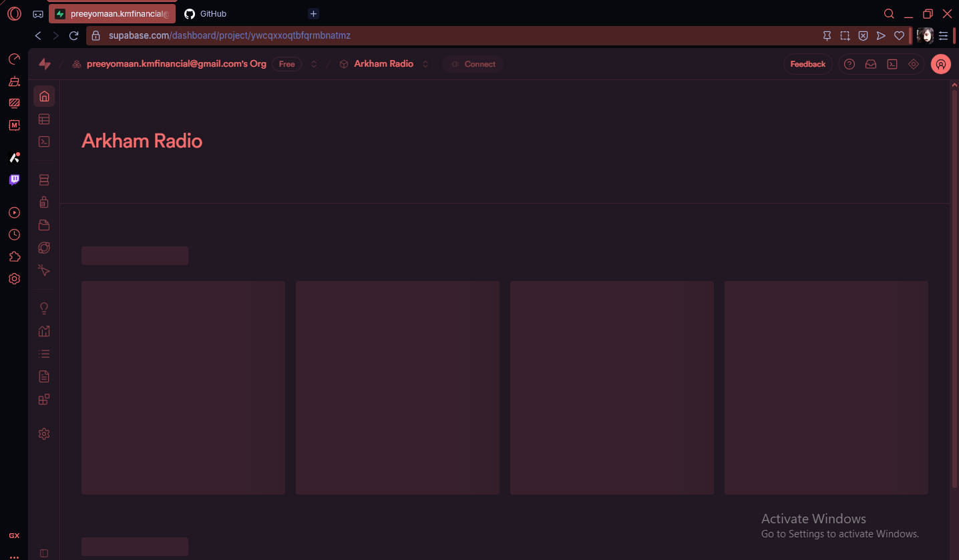Go back to the previous page
The height and width of the screenshot is (560, 959).
point(38,35)
